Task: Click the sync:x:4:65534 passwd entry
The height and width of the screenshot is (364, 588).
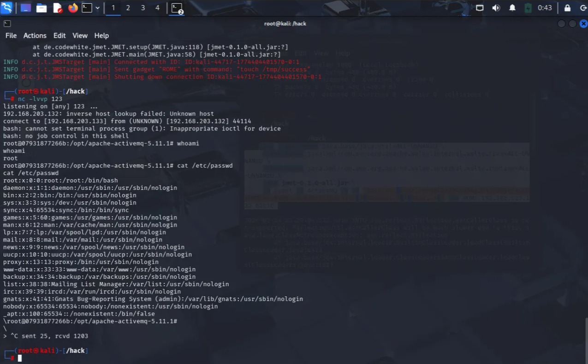Action: coord(66,210)
